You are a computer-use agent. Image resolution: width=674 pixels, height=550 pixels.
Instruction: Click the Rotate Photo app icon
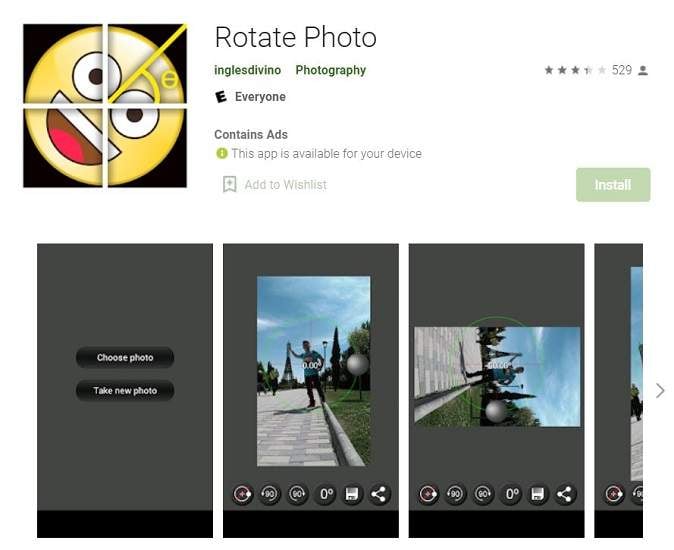tap(105, 105)
